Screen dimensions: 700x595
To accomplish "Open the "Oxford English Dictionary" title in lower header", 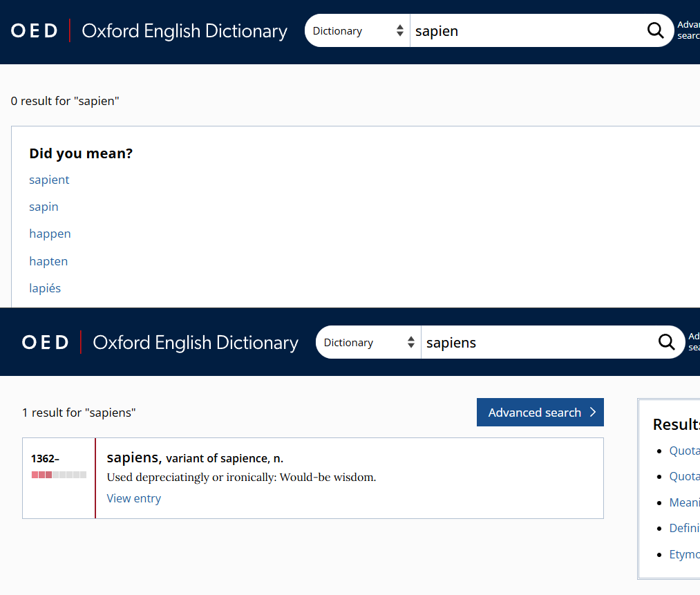I will tap(196, 342).
